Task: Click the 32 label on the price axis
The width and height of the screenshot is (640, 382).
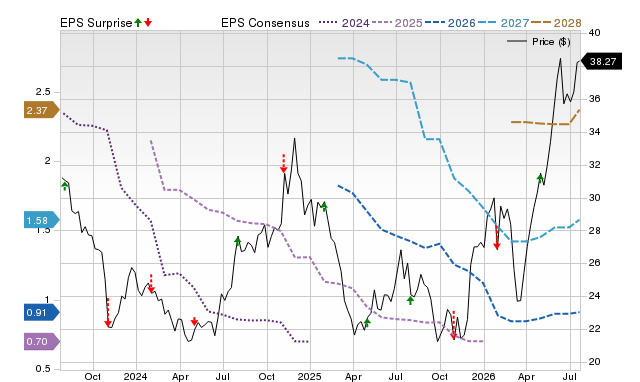Action: (x=595, y=165)
